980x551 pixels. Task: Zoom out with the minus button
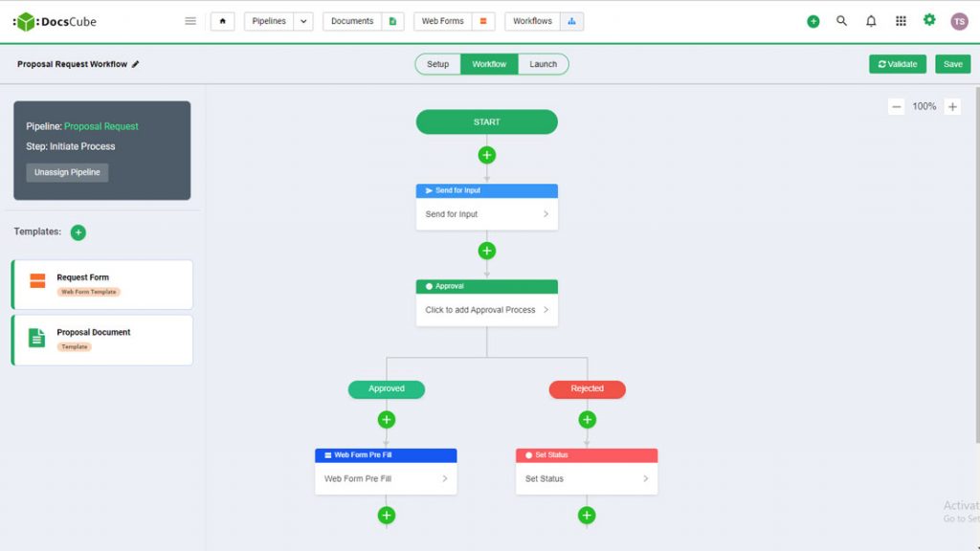tap(896, 107)
